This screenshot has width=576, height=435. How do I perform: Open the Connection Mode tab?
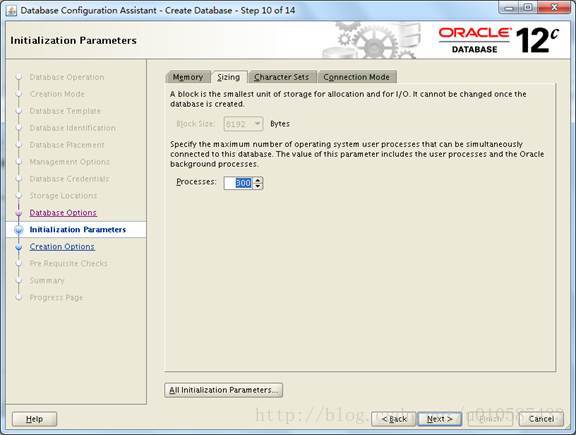[x=357, y=77]
